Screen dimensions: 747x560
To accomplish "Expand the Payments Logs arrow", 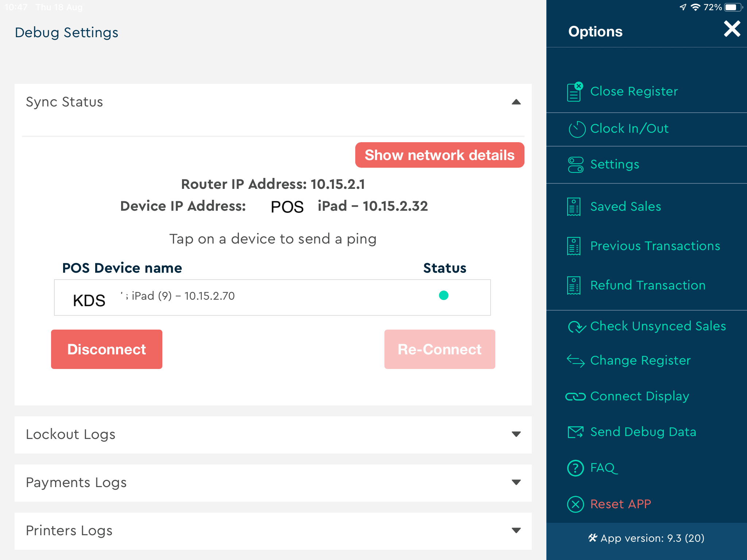I will click(x=516, y=482).
